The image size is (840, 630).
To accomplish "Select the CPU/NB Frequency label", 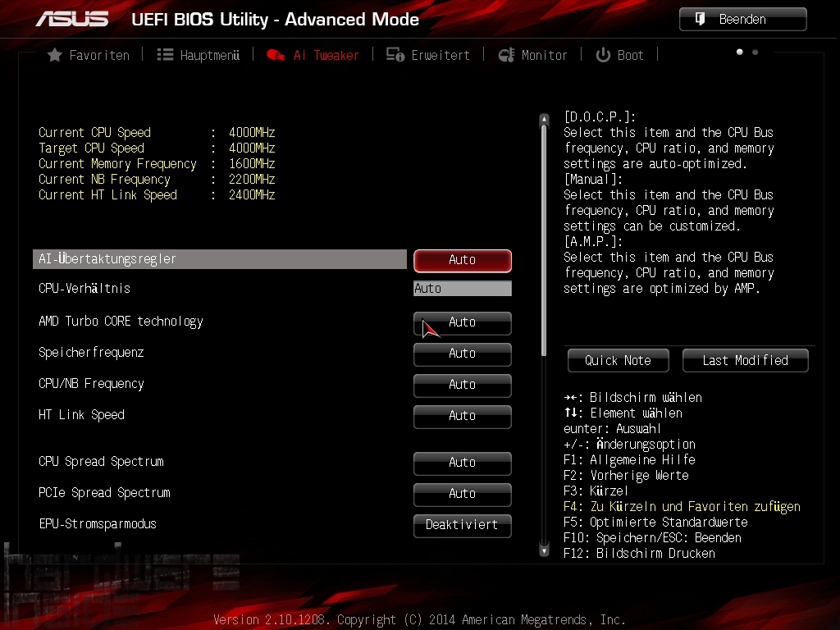I will (91, 384).
